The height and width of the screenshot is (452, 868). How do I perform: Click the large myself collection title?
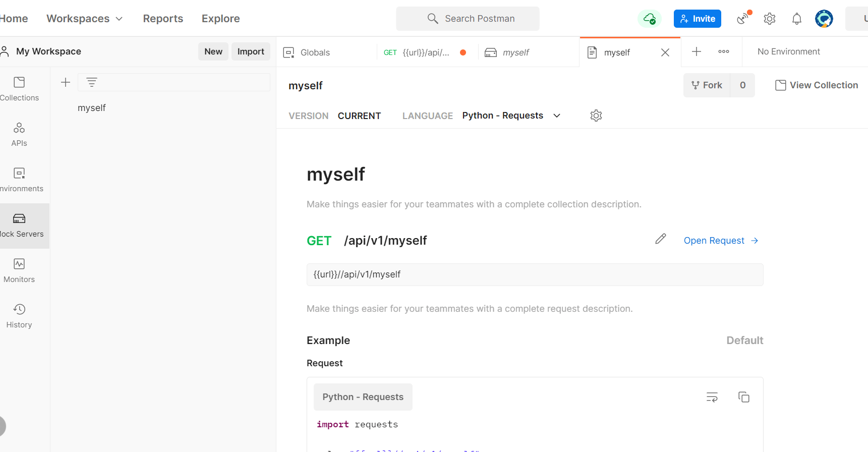click(336, 175)
